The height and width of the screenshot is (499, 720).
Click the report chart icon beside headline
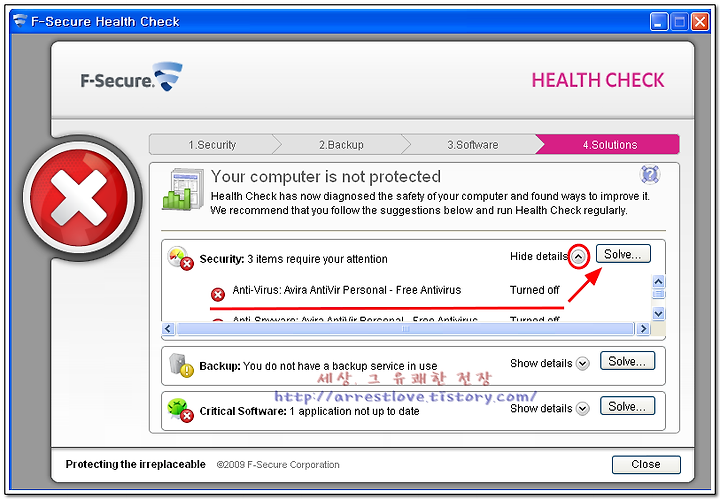click(183, 189)
